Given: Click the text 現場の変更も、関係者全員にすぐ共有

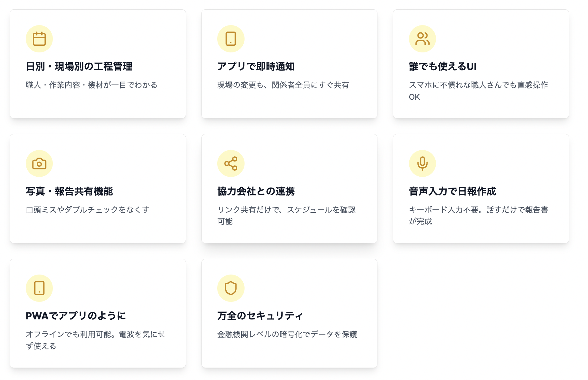Looking at the screenshot, I should pos(283,85).
